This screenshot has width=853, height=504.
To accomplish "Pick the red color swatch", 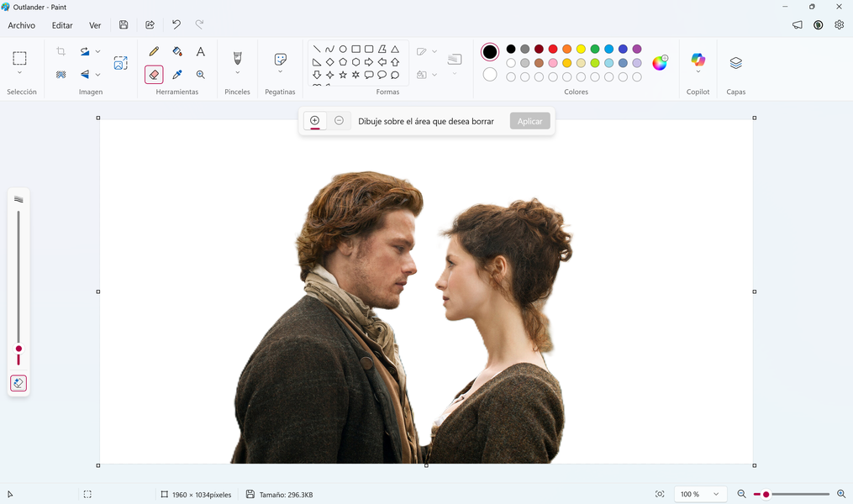I will (x=553, y=49).
